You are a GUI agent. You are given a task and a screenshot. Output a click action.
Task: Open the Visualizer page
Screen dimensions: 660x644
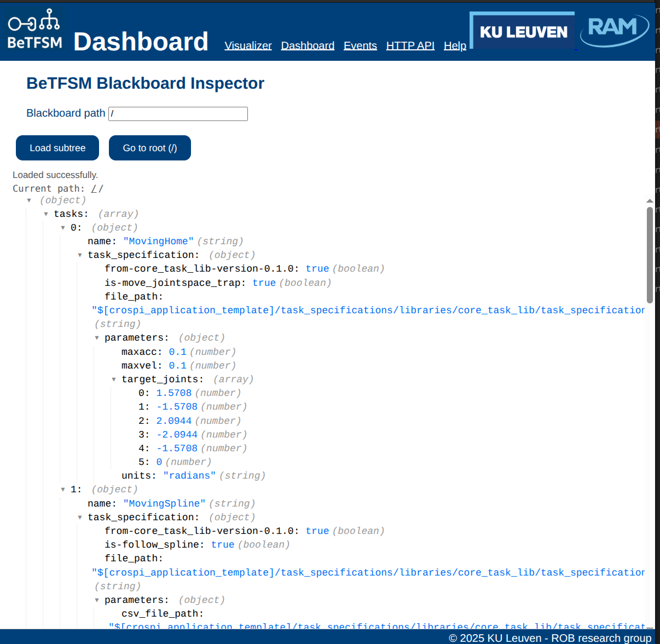pos(248,45)
